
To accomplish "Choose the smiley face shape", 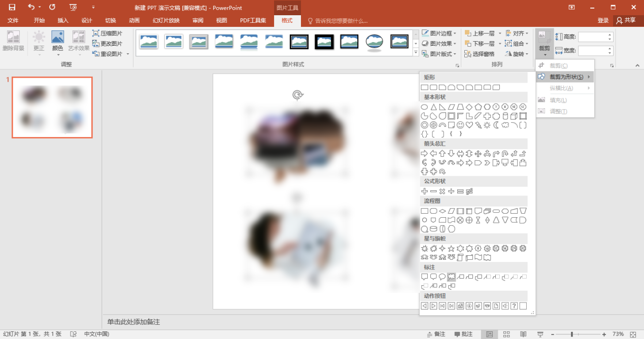I will click(460, 125).
